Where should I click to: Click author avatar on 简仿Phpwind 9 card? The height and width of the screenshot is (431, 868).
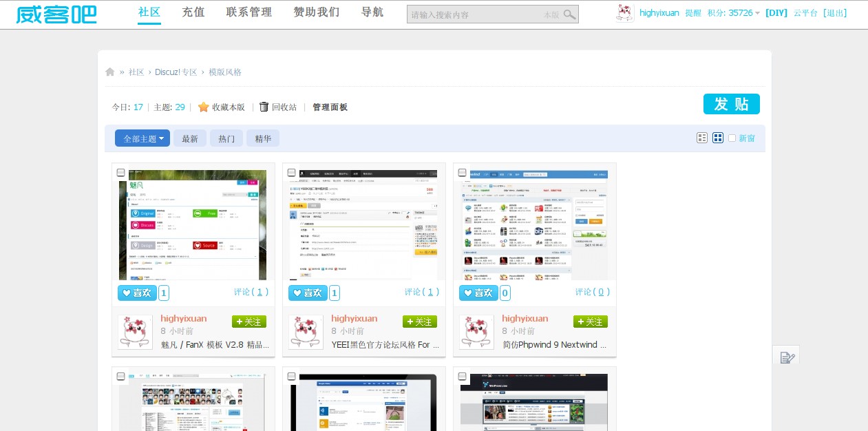pos(476,332)
